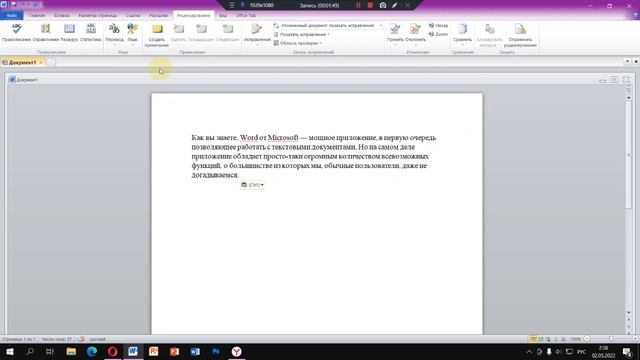Open the recorder pencil drawing tool
This screenshot has width=640, height=360.
395,5
